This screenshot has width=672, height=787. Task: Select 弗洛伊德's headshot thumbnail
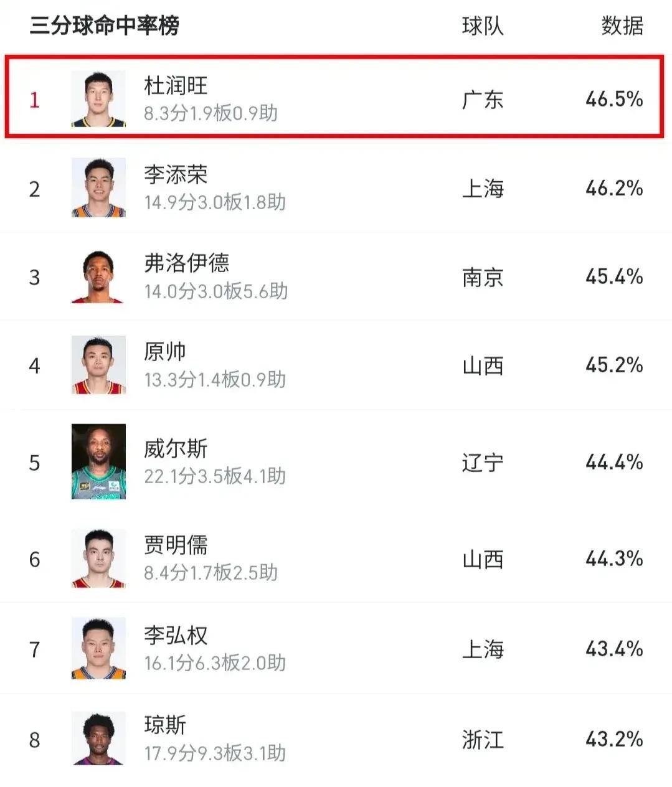98,276
